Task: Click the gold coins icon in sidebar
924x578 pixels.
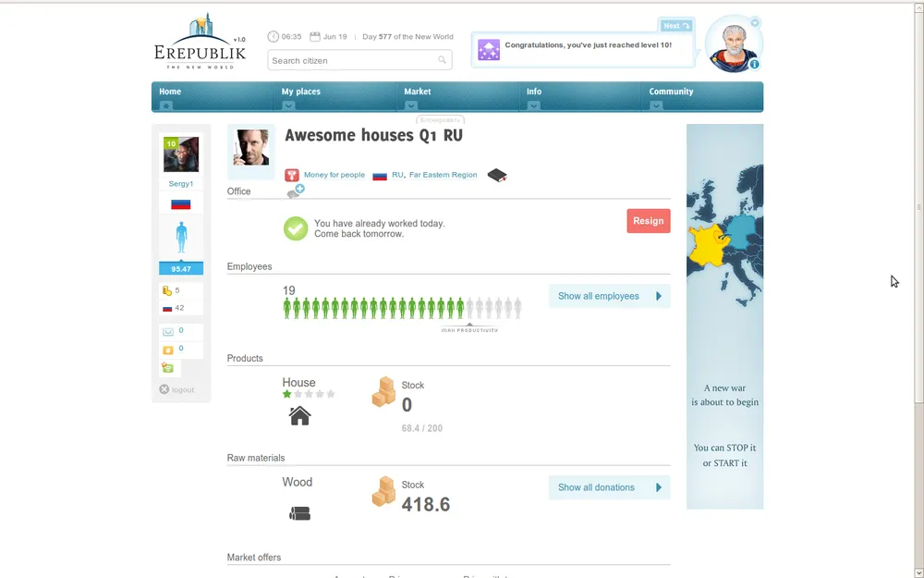Action: (167, 290)
